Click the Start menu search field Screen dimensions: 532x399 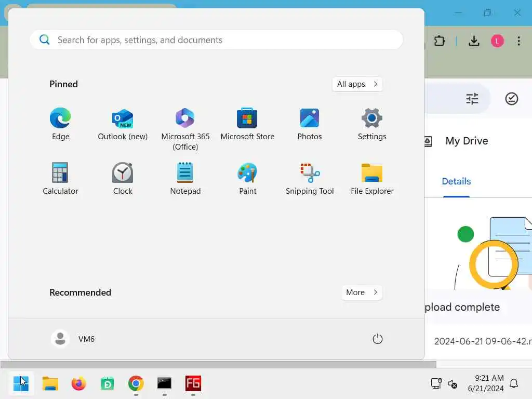tap(217, 39)
